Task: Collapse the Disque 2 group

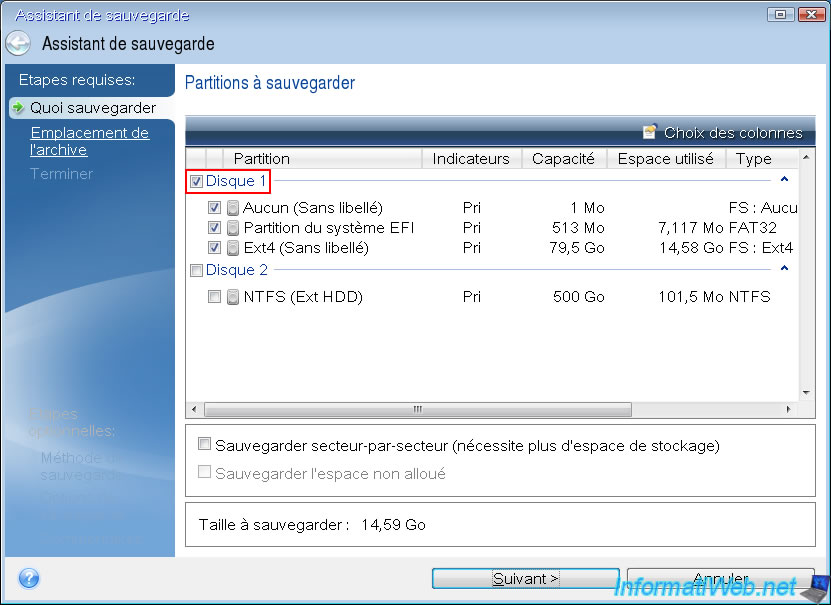Action: coord(784,269)
